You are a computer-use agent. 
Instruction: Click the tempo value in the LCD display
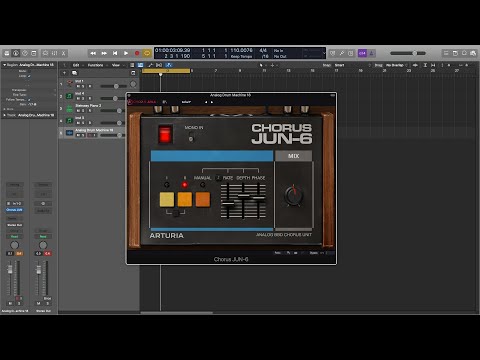241,50
